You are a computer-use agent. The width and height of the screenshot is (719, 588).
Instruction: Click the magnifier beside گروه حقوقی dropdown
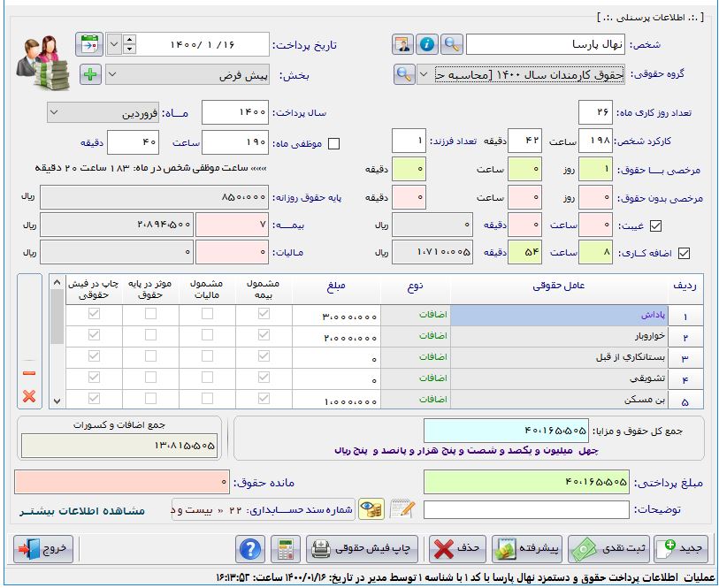click(x=404, y=75)
